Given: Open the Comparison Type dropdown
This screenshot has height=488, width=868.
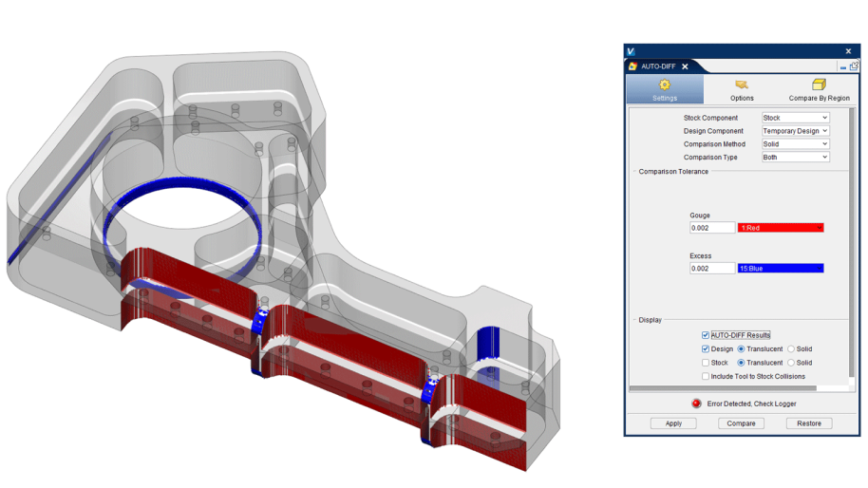Looking at the screenshot, I should 795,158.
